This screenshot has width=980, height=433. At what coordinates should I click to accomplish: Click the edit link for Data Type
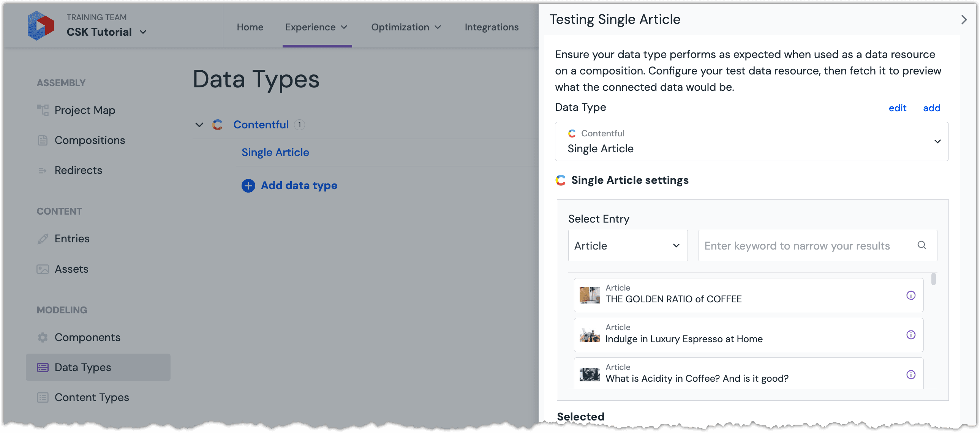(898, 108)
